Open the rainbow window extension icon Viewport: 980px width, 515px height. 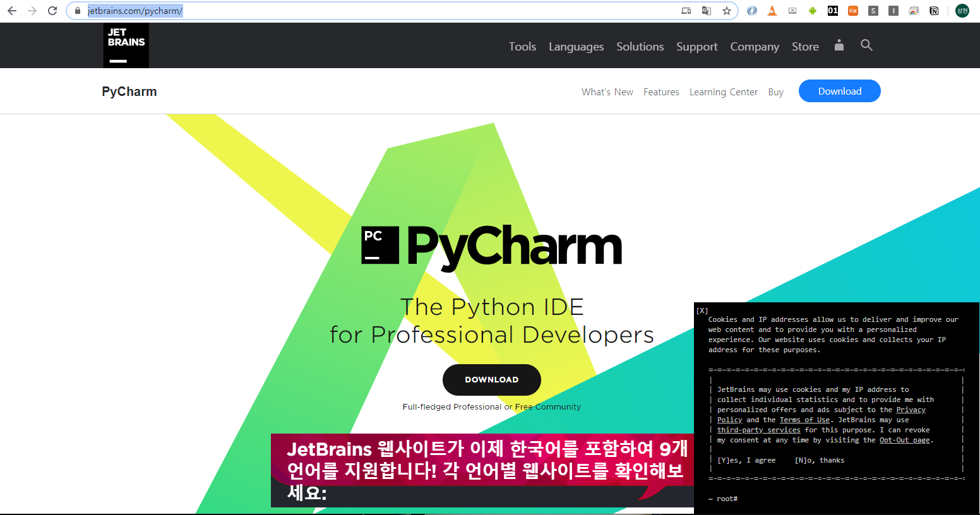[914, 11]
